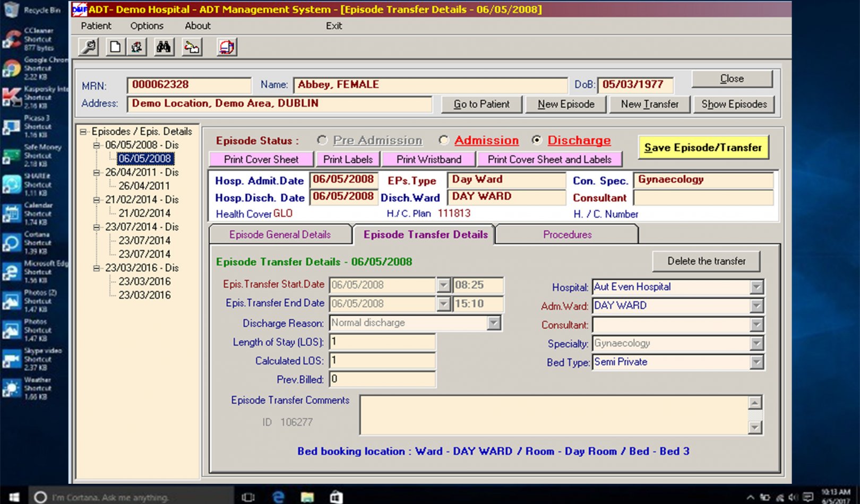The width and height of the screenshot is (860, 504).
Task: Launch Edge from the taskbar
Action: (278, 497)
